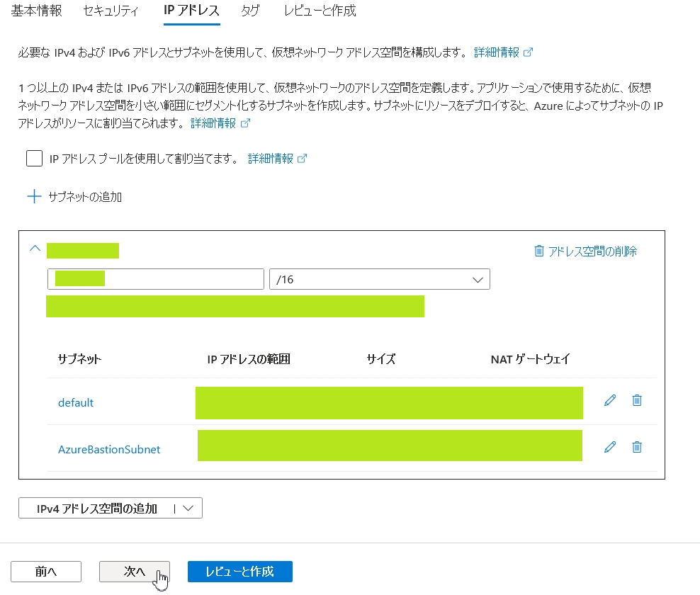Image resolution: width=700 pixels, height=595 pixels.
Task: Open the default subnet link
Action: coord(76,402)
